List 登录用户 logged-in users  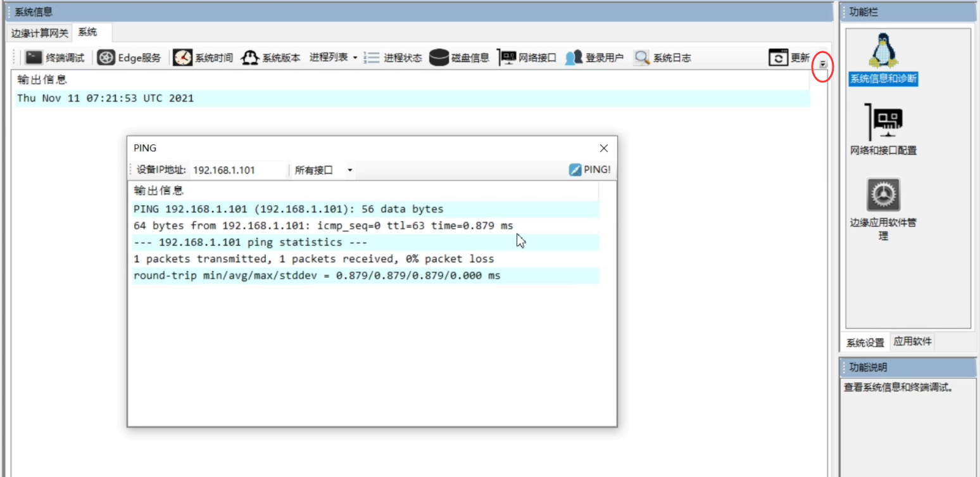pos(594,58)
